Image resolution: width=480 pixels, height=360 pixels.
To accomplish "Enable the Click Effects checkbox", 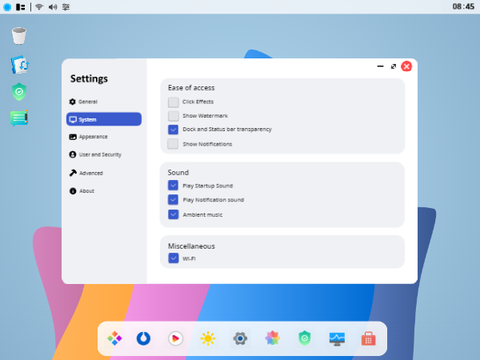I will coord(173,102).
